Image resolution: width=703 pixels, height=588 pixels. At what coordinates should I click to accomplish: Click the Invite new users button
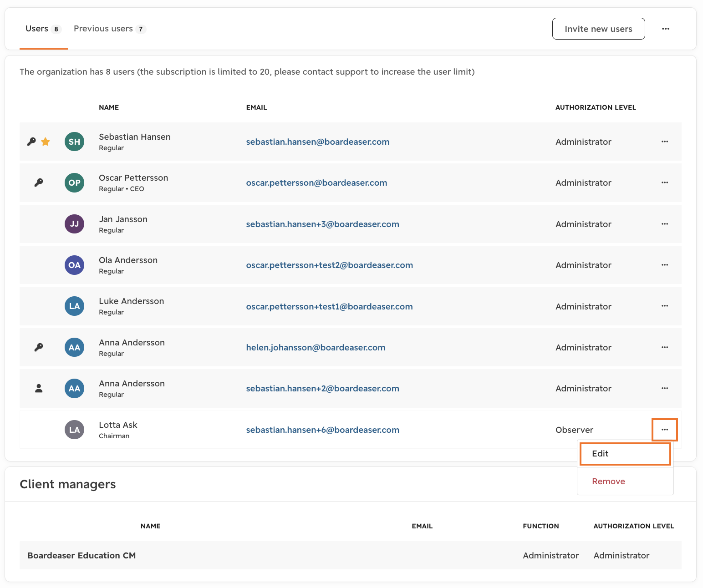(598, 29)
